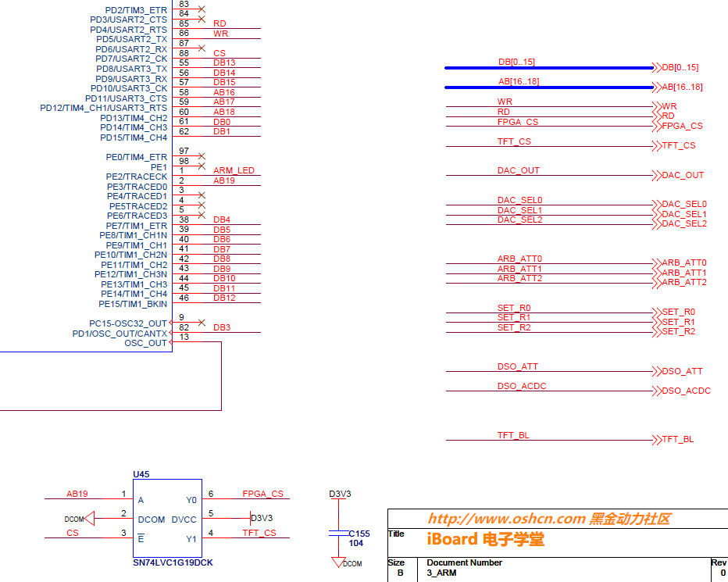This screenshot has width=728, height=582.
Task: Select the RD net label on pin 85
Action: coord(219,23)
